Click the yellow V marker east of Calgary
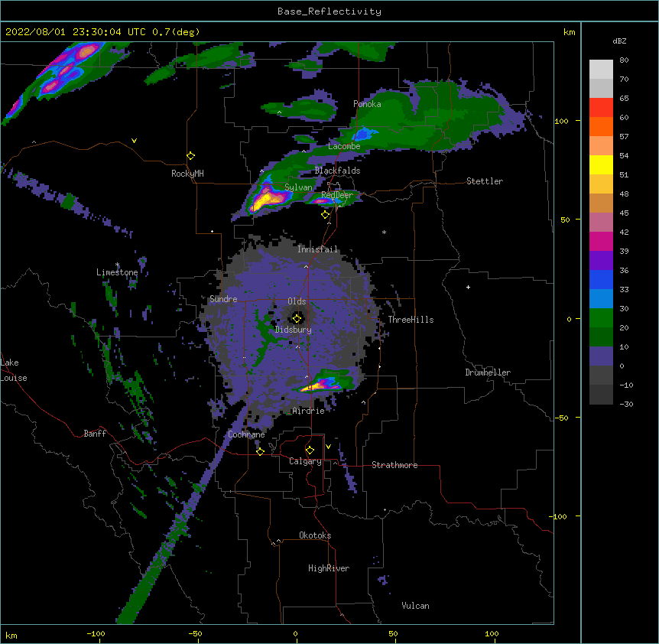 pos(328,447)
